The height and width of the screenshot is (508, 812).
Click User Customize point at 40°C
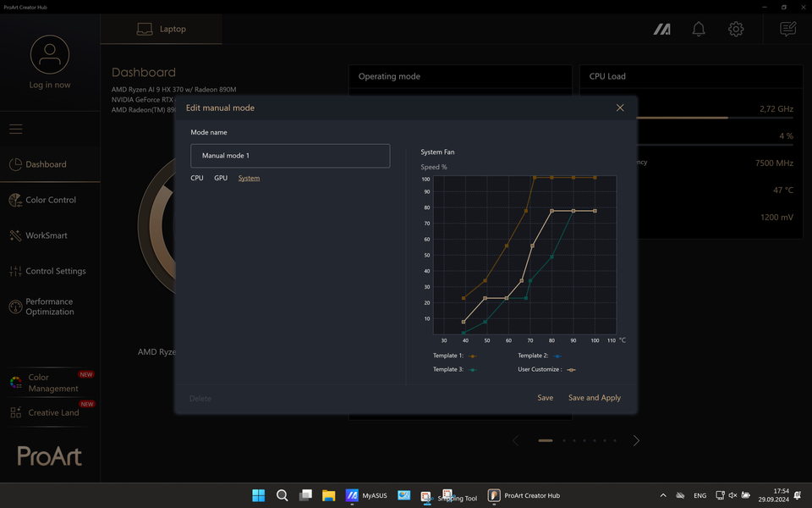[x=464, y=322]
